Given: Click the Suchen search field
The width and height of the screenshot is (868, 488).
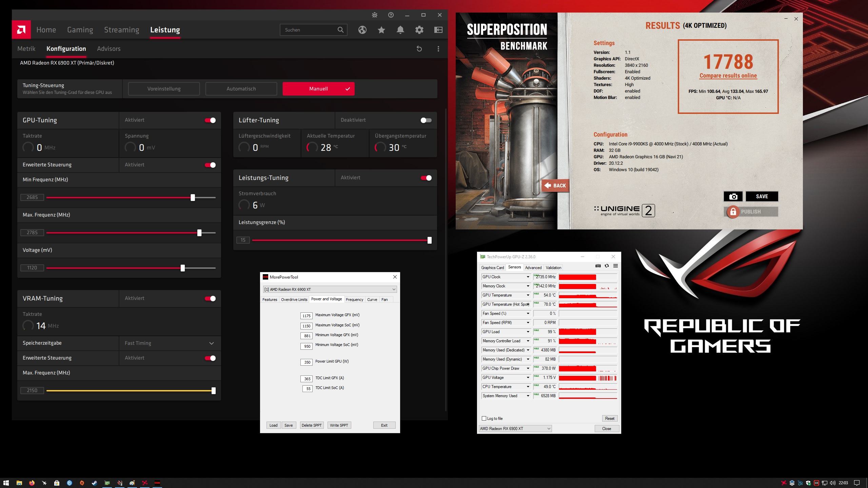Looking at the screenshot, I should tap(313, 30).
